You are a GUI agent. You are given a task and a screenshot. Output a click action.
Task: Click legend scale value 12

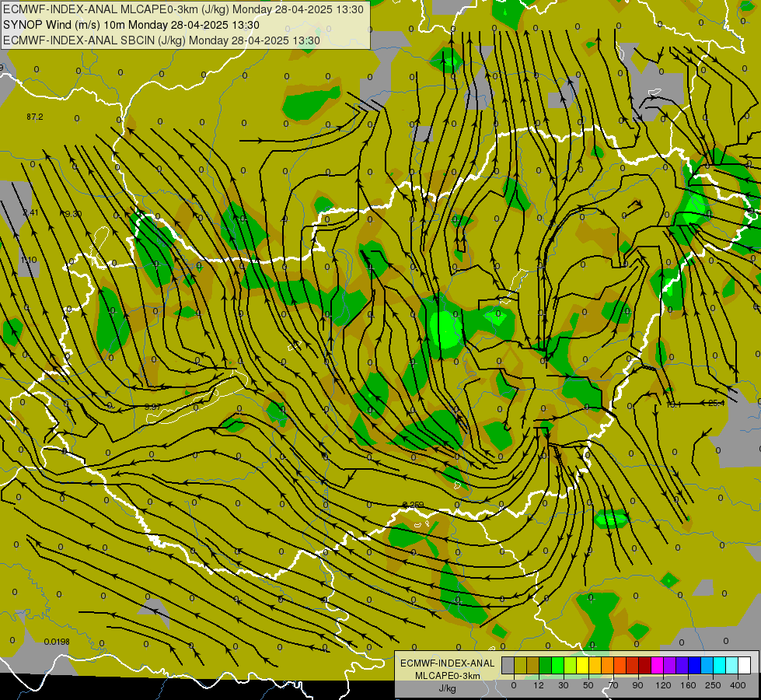pos(539,685)
